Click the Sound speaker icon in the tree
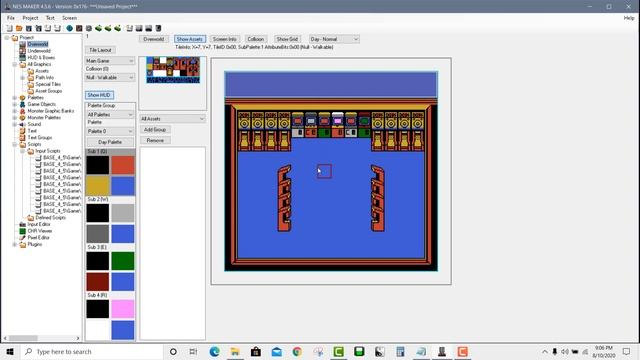The width and height of the screenshot is (640, 360). coord(22,124)
